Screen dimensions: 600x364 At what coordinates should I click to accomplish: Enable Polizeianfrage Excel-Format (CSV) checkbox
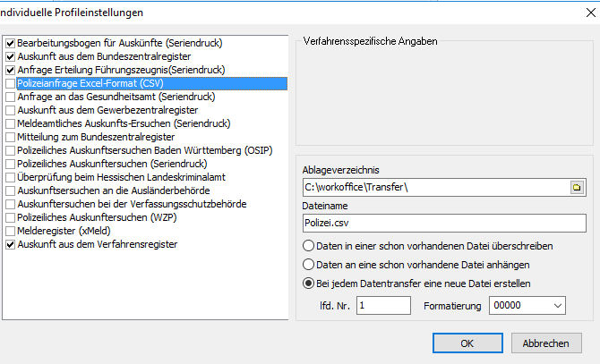coord(10,83)
